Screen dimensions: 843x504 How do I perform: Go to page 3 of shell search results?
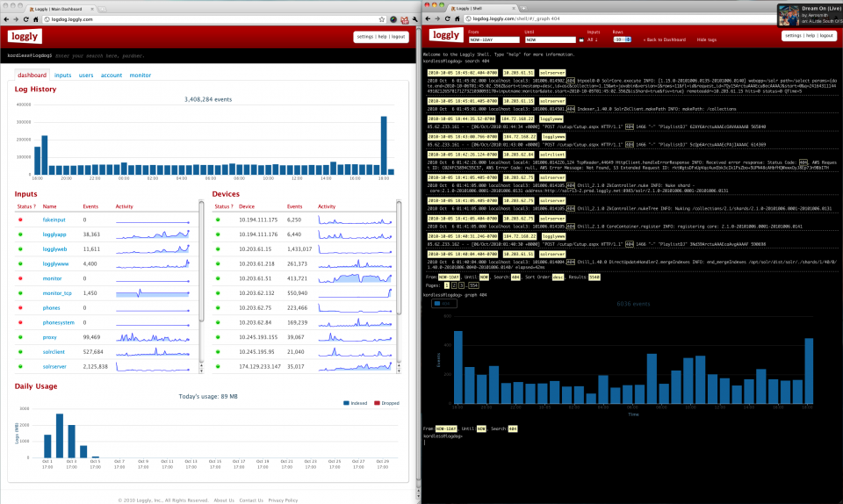(461, 285)
